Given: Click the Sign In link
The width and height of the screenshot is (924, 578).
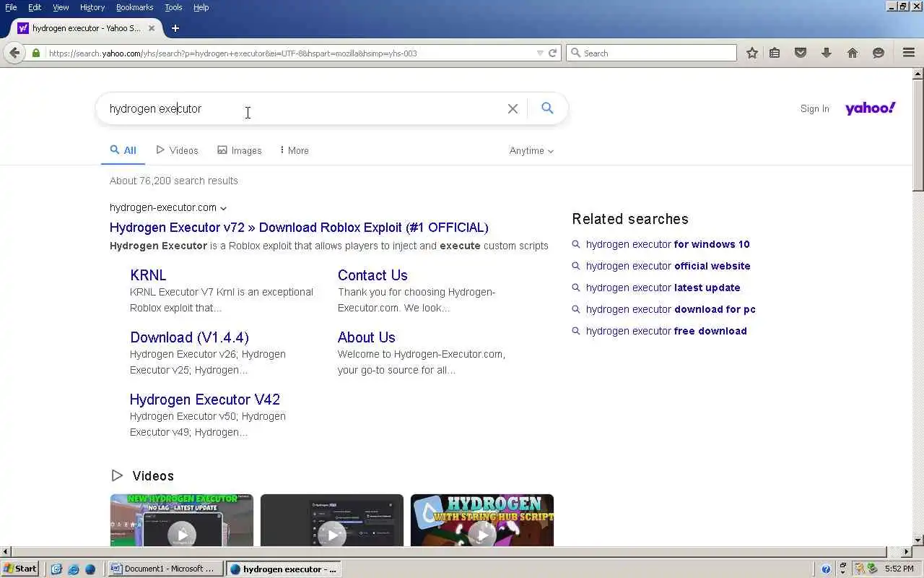Looking at the screenshot, I should (814, 108).
